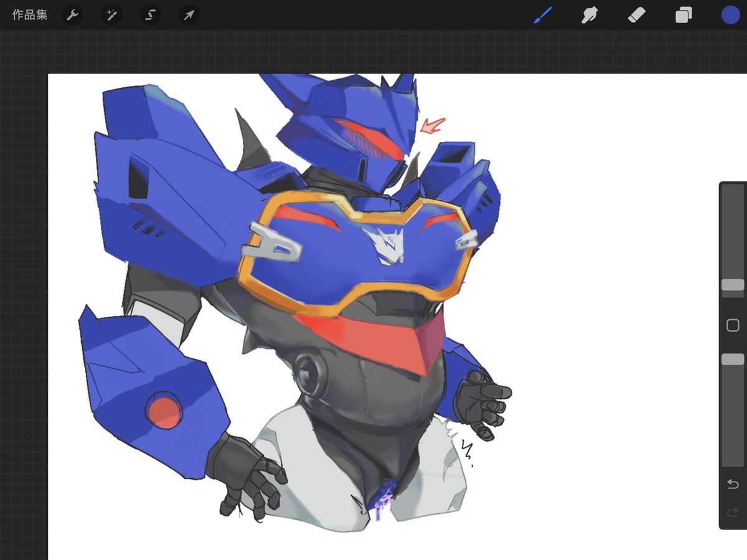Image resolution: width=747 pixels, height=560 pixels.
Task: Activate the Transform arrow tool
Action: coord(189,15)
